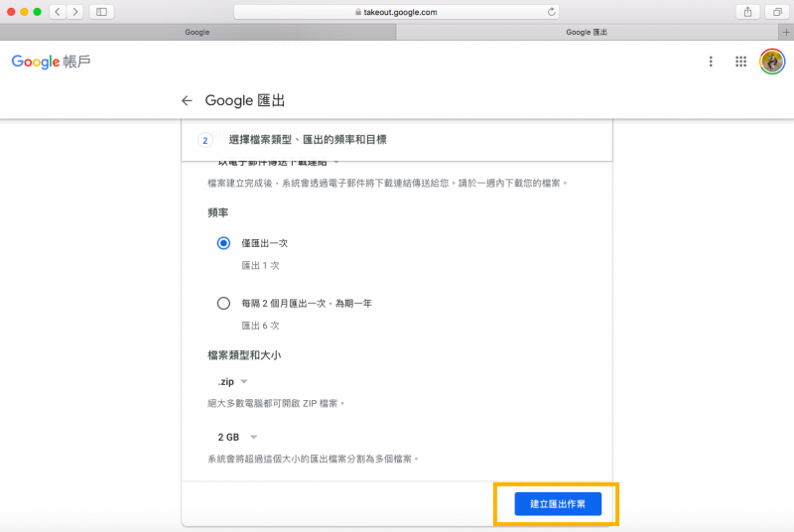Click the 建立匯出作業 button

click(558, 504)
